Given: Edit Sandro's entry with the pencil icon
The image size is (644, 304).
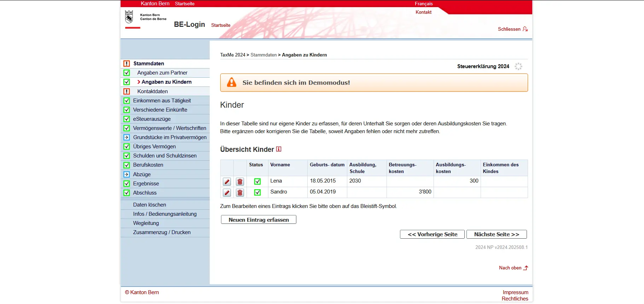Looking at the screenshot, I should pyautogui.click(x=227, y=192).
